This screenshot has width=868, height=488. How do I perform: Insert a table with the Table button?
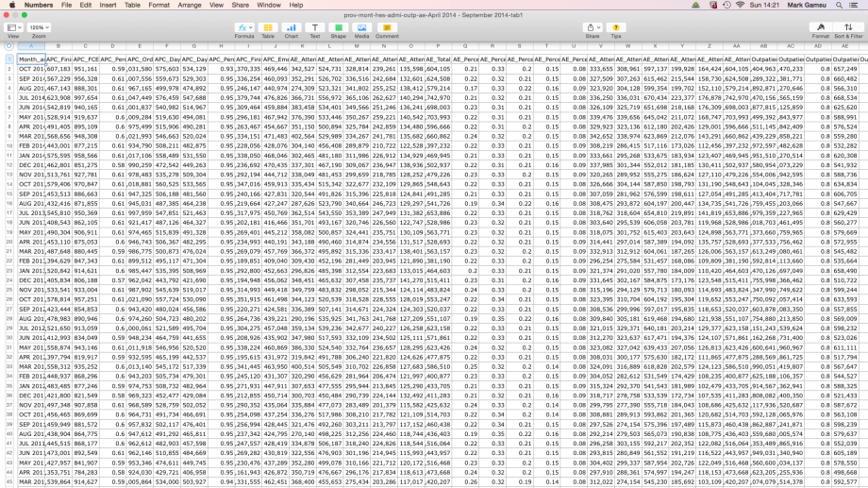268,29
